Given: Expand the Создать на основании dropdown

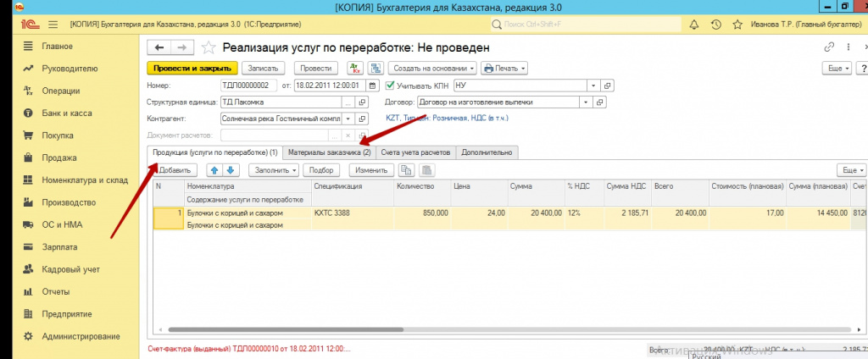Looking at the screenshot, I should pyautogui.click(x=433, y=69).
